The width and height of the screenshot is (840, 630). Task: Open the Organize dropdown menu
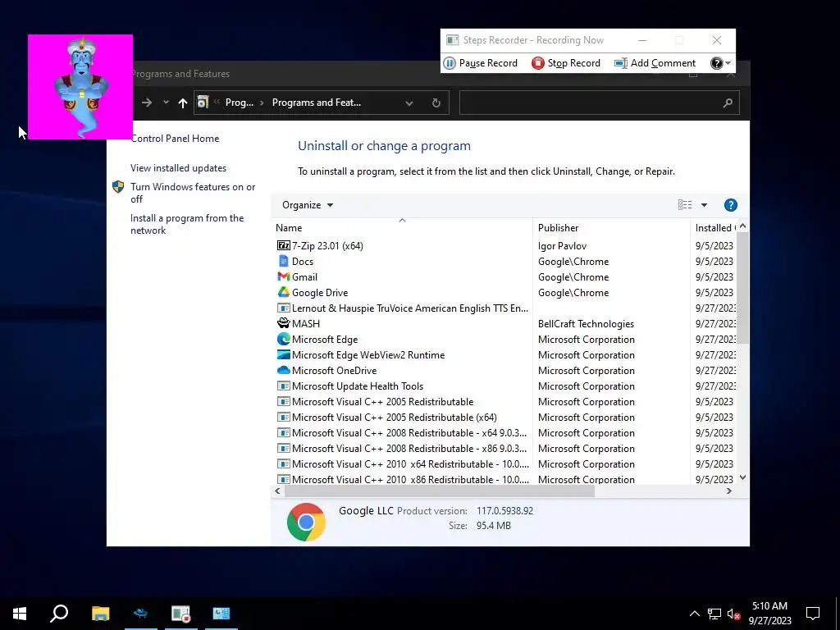[x=308, y=205]
